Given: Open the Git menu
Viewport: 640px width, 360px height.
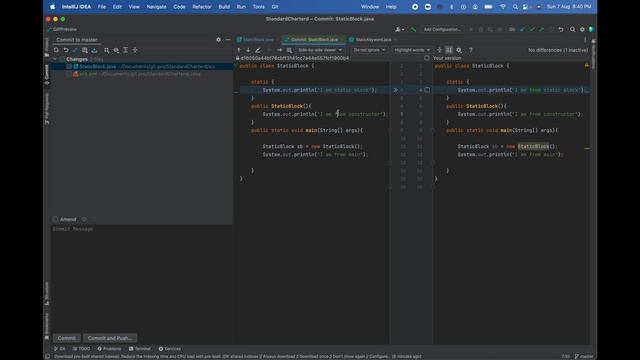Looking at the screenshot, I should [x=275, y=7].
